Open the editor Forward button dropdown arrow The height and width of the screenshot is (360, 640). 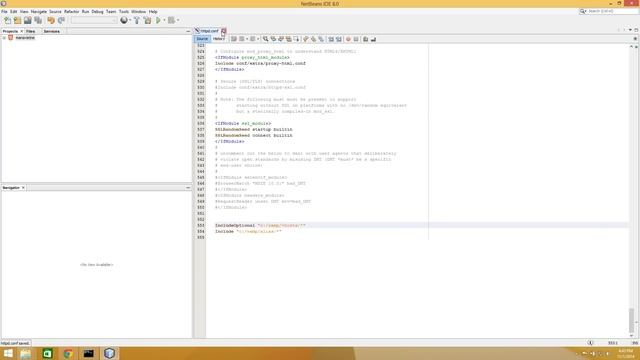(x=258, y=39)
